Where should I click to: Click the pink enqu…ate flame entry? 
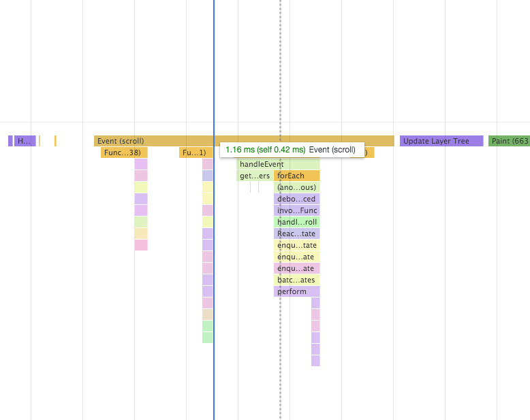pos(297,268)
